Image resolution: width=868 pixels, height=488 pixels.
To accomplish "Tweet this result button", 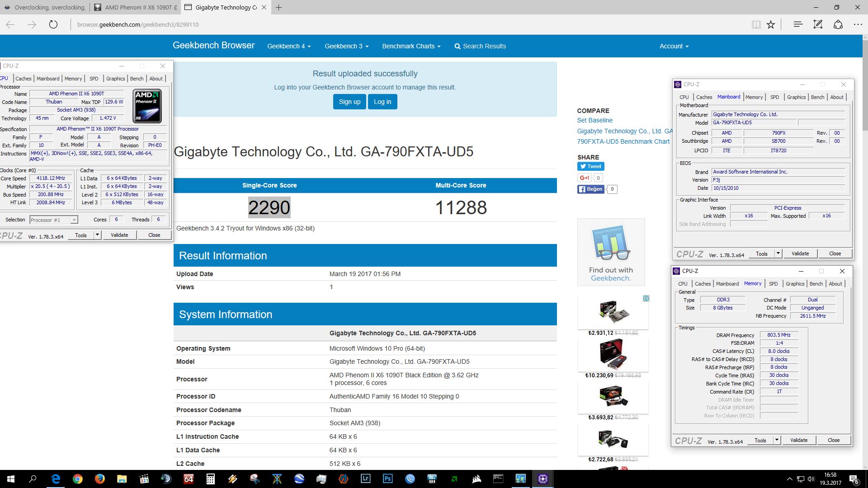I will 591,166.
